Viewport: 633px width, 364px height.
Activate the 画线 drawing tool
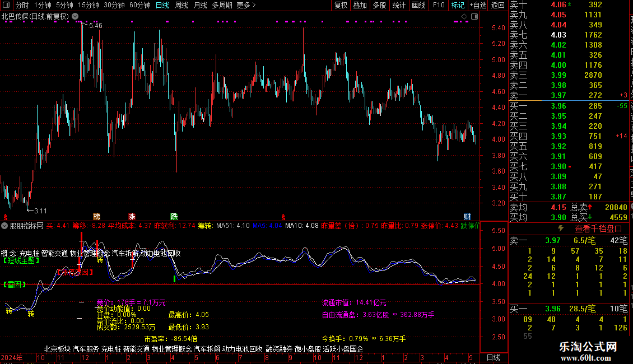[x=418, y=5]
